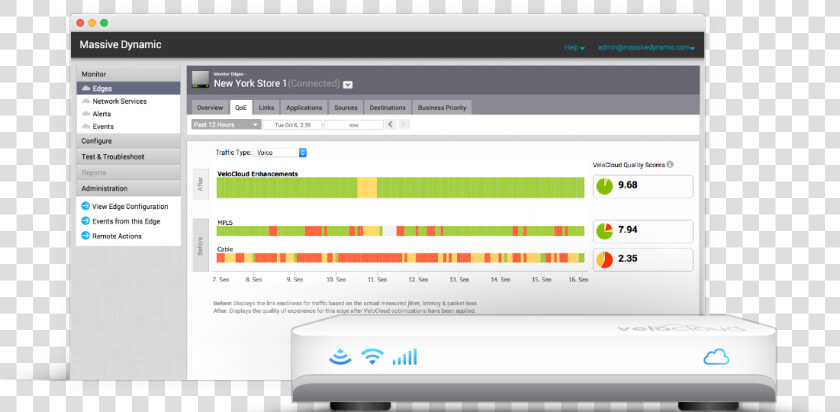Click the 7.94 score pie chart icon
Viewport: 840px width, 412px height.
[x=604, y=231]
